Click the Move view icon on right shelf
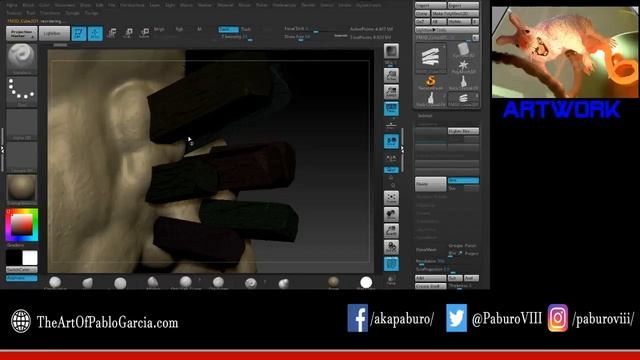This screenshot has height=360, width=640. pyautogui.click(x=391, y=214)
